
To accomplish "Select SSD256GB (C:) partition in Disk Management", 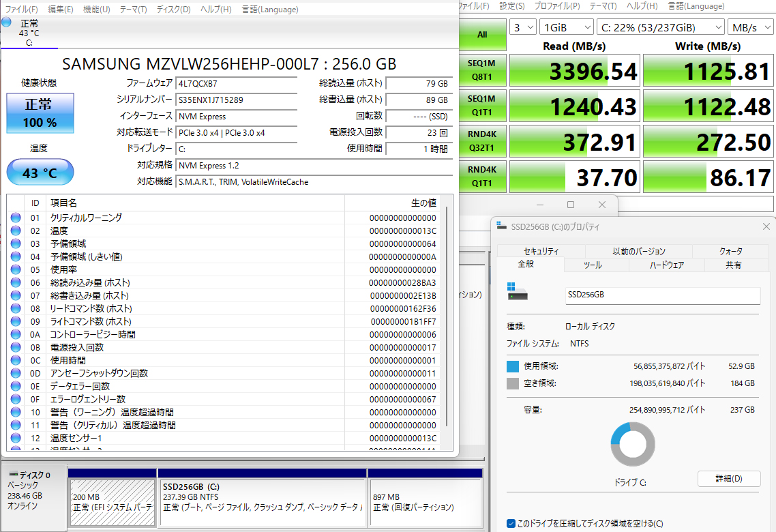I will pos(263,497).
